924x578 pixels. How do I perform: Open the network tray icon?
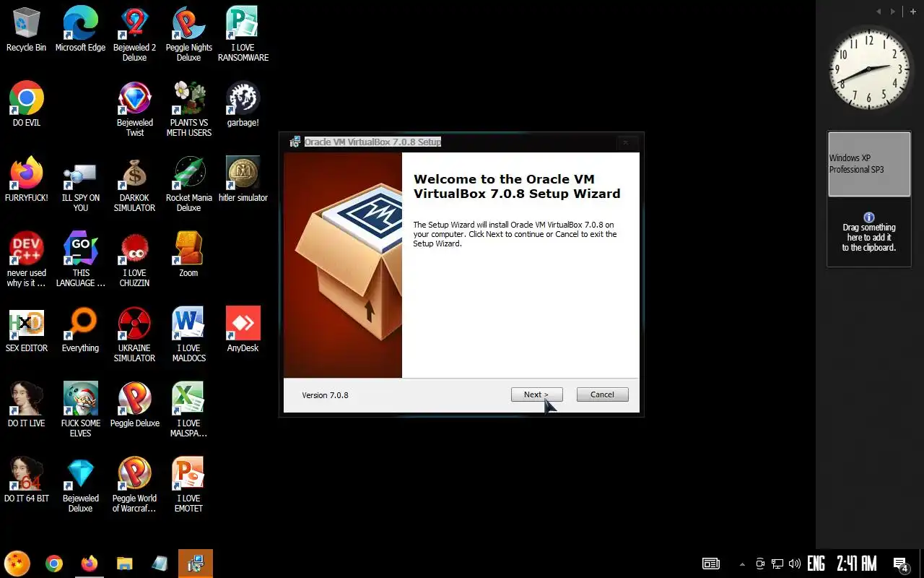point(777,564)
